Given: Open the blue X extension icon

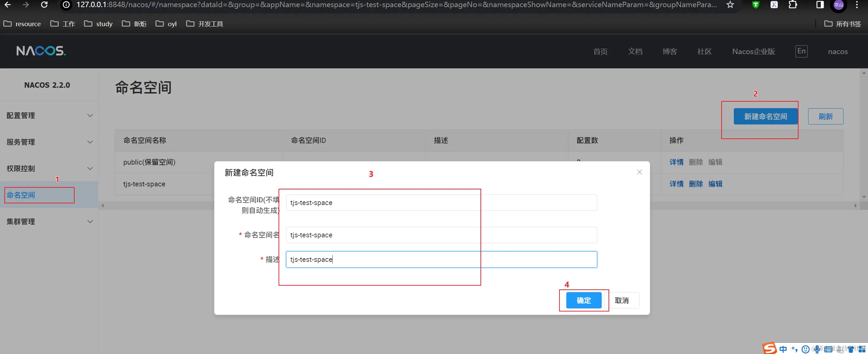Looking at the screenshot, I should tap(774, 5).
